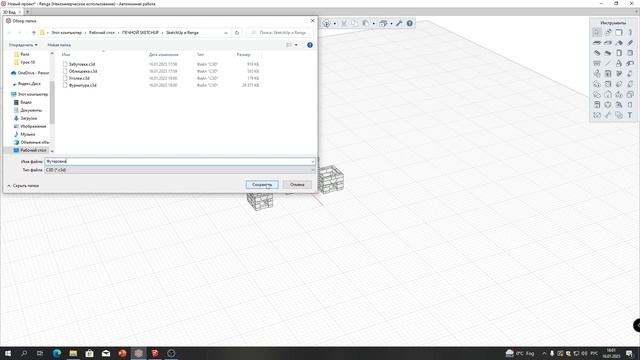Expand the 3D view cube dropdown arrow
This screenshot has width=640, height=360.
click(x=391, y=24)
